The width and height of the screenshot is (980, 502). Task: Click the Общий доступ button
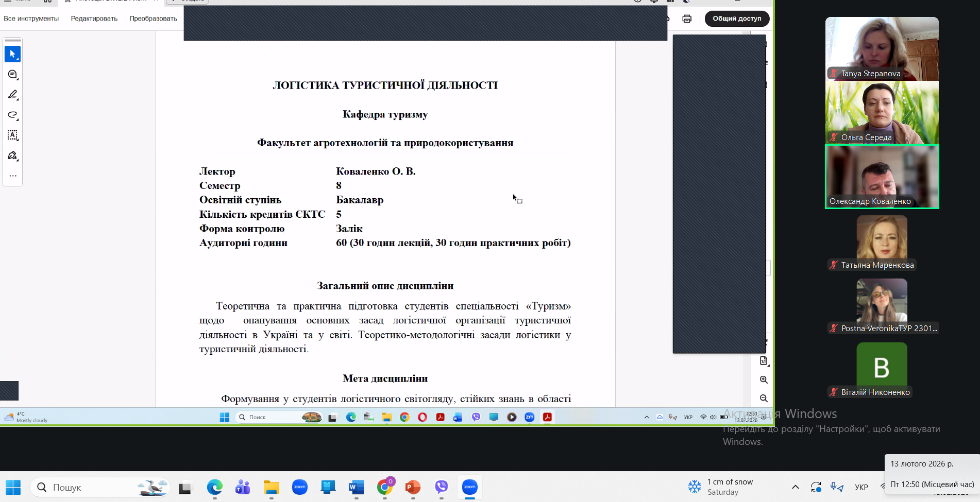(x=737, y=19)
